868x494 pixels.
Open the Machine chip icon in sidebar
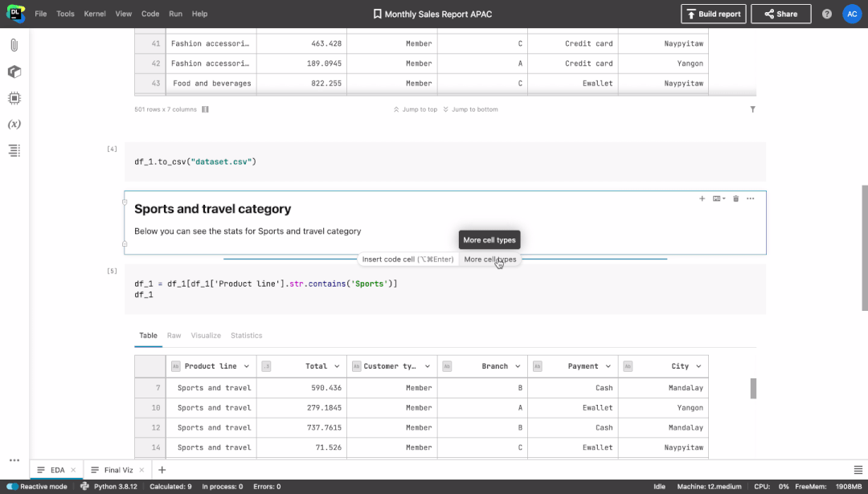point(14,98)
